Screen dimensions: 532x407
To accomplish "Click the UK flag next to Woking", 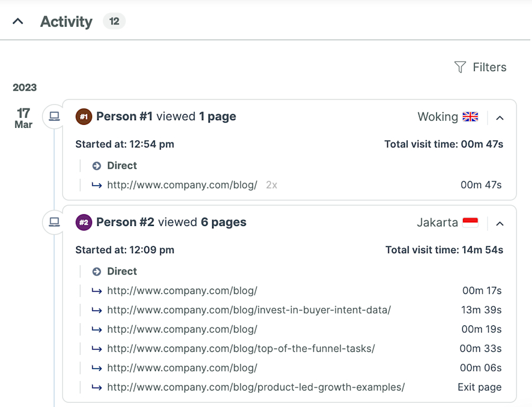I will [470, 117].
